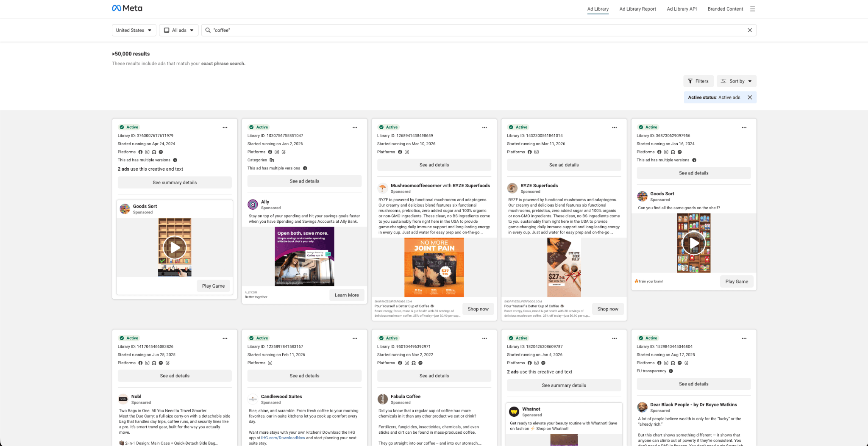Open the Filters panel

coord(698,81)
